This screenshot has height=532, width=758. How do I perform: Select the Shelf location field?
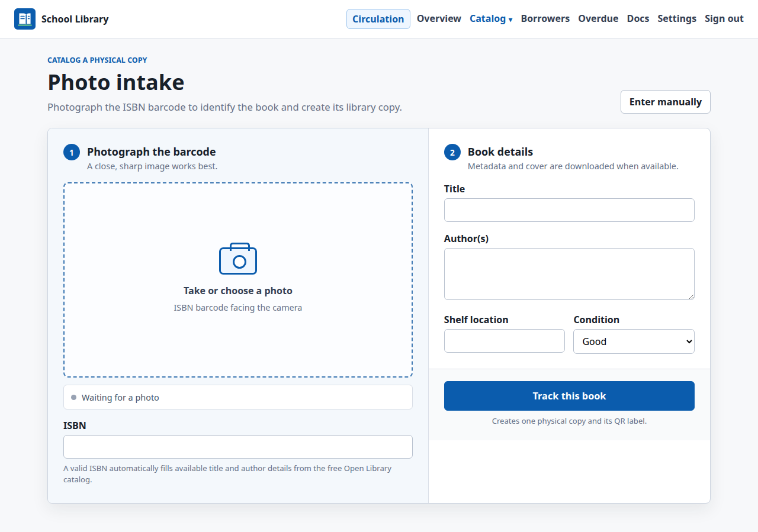click(x=505, y=341)
